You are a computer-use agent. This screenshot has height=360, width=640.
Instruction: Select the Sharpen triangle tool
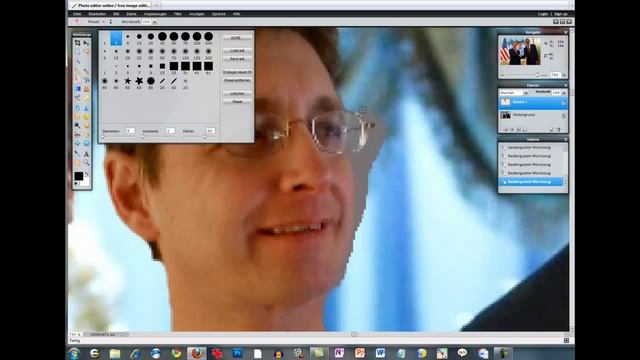86,108
